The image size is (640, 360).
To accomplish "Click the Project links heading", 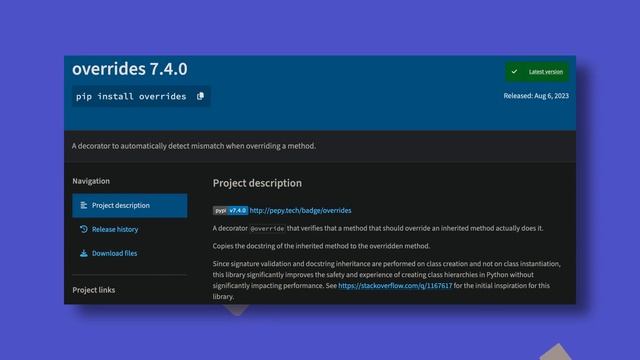I will pyautogui.click(x=93, y=290).
